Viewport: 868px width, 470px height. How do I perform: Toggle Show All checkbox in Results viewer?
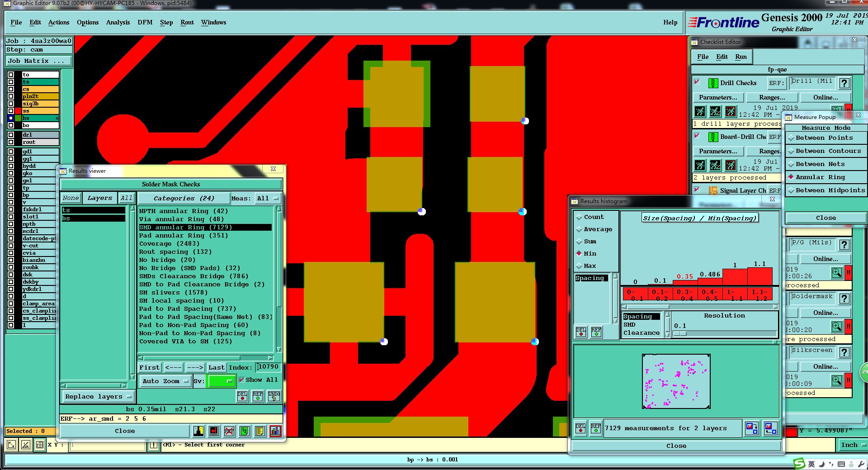[x=241, y=380]
